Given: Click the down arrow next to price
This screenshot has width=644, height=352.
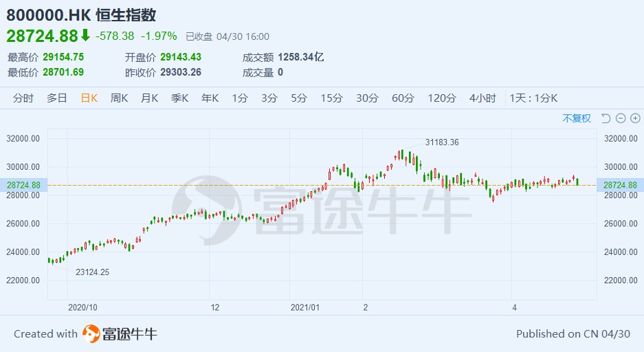Looking at the screenshot, I should (85, 35).
